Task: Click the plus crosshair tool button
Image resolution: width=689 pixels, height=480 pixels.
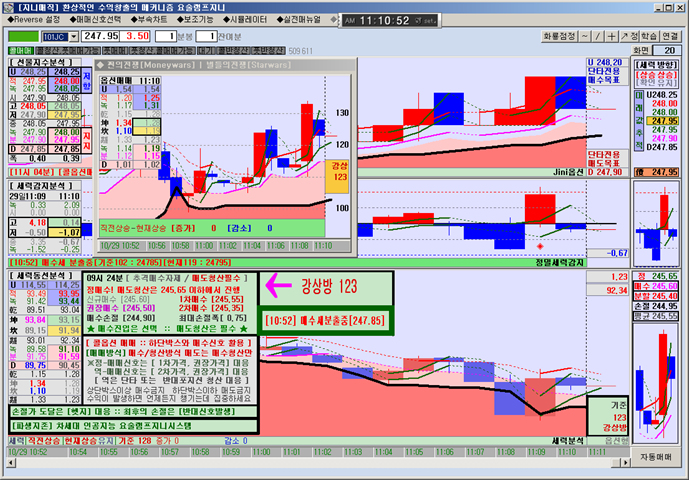Action: tap(611, 36)
